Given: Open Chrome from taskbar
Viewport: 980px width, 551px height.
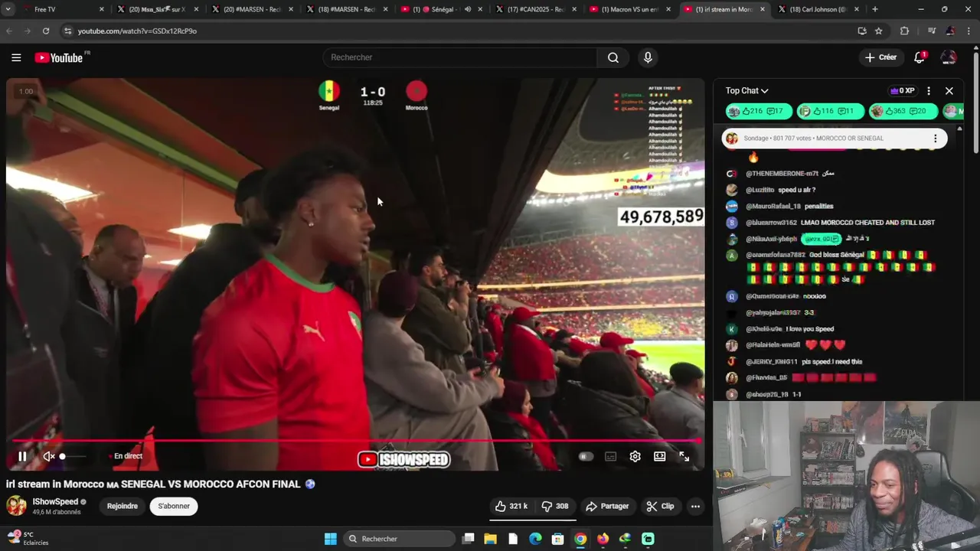Looking at the screenshot, I should pyautogui.click(x=580, y=539).
